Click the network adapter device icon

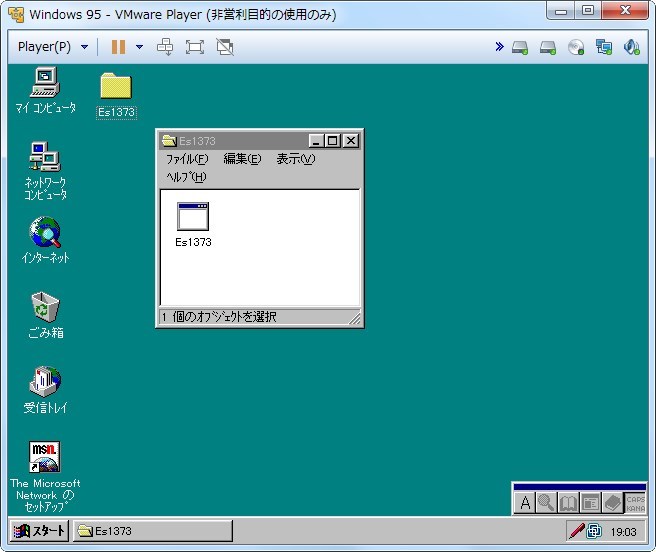(x=604, y=47)
